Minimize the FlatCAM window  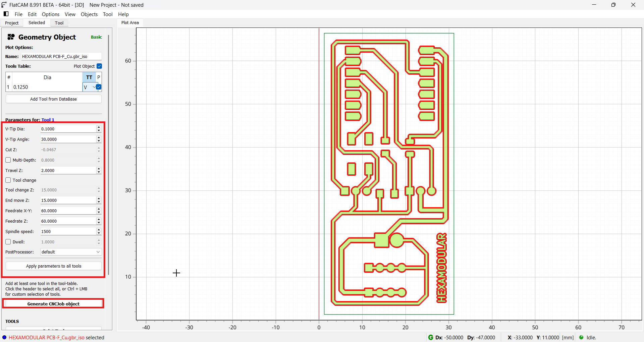[594, 5]
